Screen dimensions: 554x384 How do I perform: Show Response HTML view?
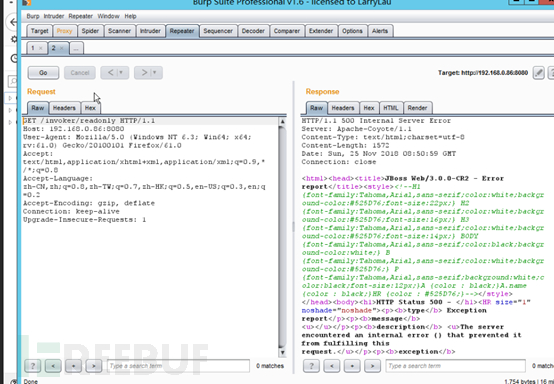pos(391,108)
